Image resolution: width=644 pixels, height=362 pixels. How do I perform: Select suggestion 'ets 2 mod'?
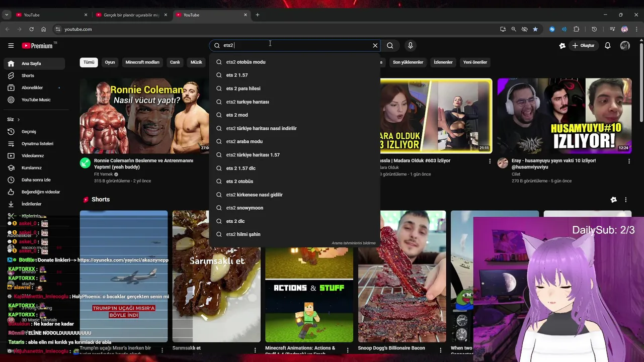294,115
